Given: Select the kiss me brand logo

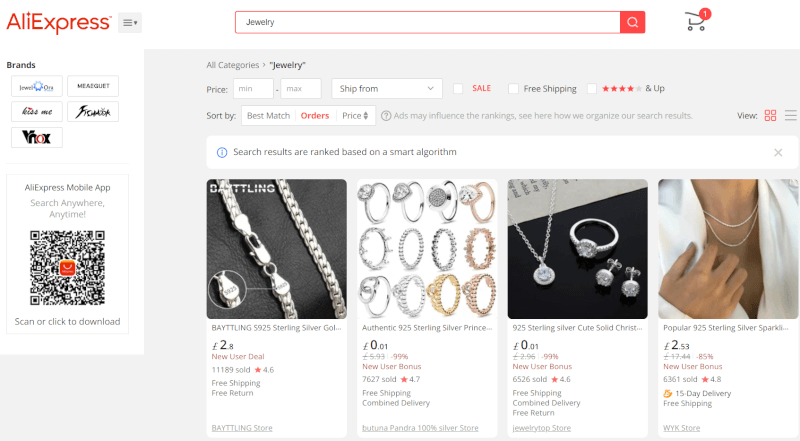Looking at the screenshot, I should (37, 112).
